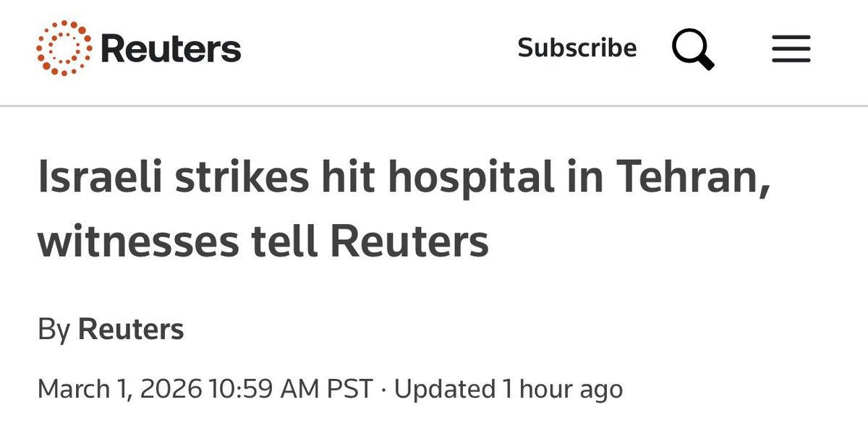The height and width of the screenshot is (428, 868).
Task: Open the hamburger navigation menu
Action: click(x=791, y=49)
